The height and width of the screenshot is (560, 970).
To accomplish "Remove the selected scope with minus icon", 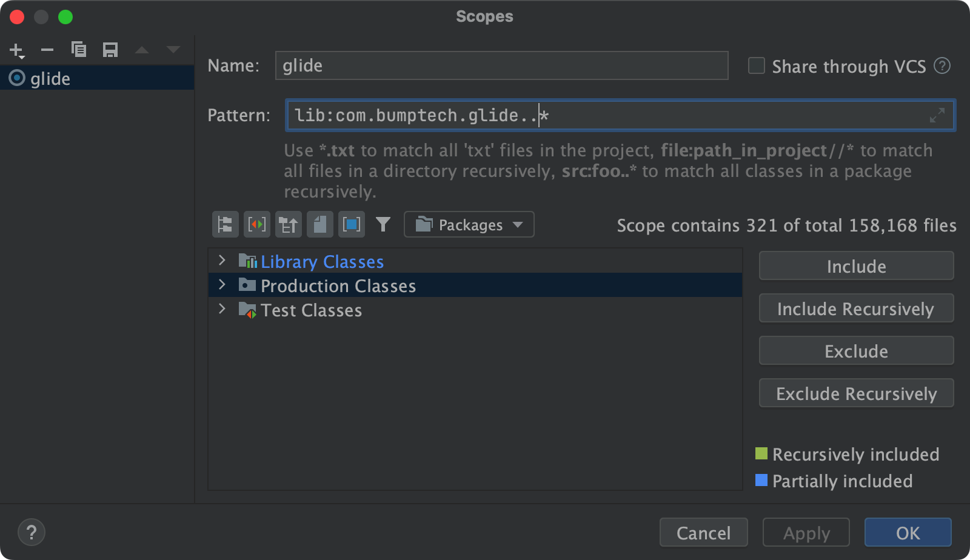I will (47, 50).
